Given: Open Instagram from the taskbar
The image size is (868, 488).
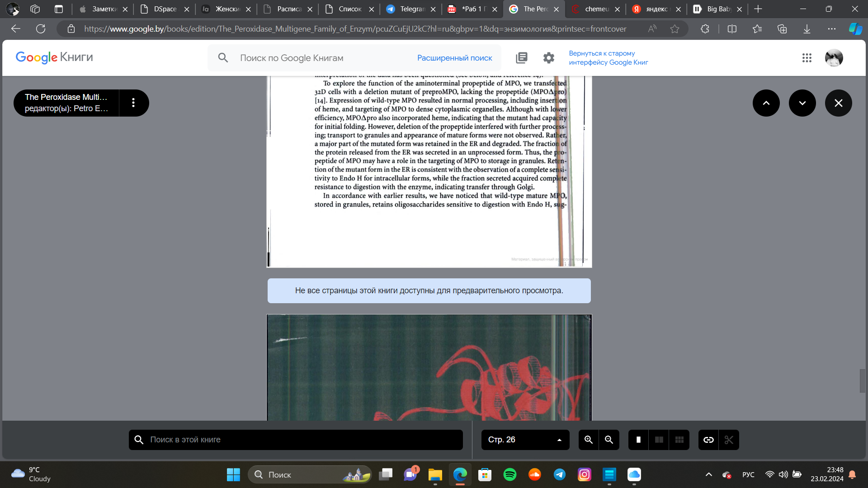Looking at the screenshot, I should coord(585,474).
